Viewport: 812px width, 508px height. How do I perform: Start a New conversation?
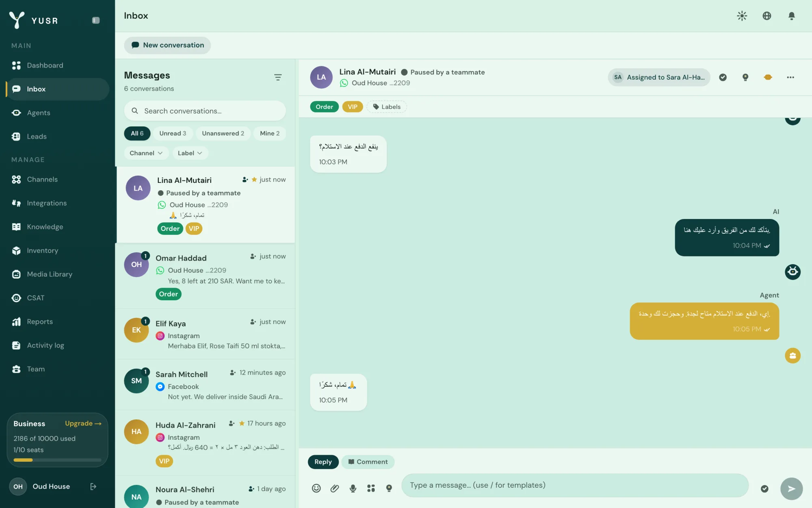tap(167, 45)
